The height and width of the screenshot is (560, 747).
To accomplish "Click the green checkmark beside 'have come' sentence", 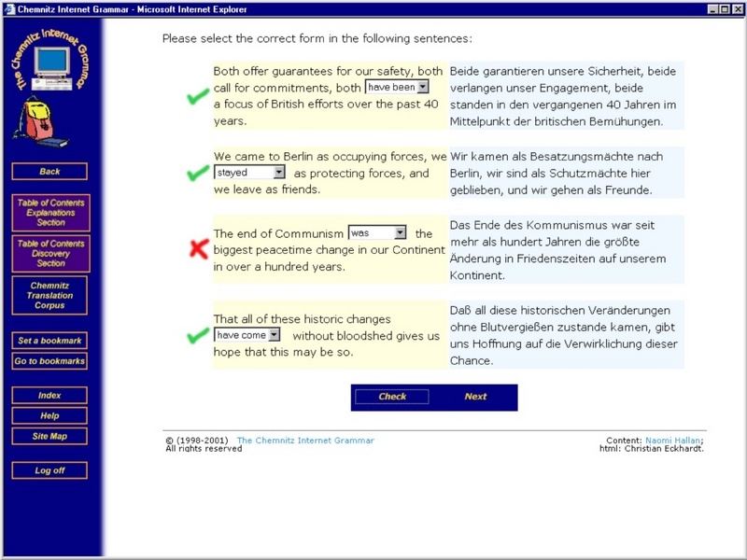I will [x=198, y=335].
